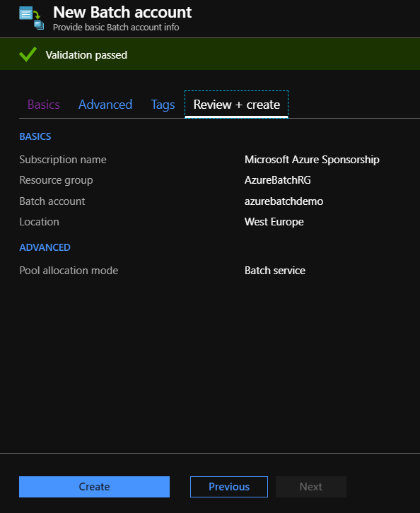Select the 'Batch service' value

click(x=275, y=271)
